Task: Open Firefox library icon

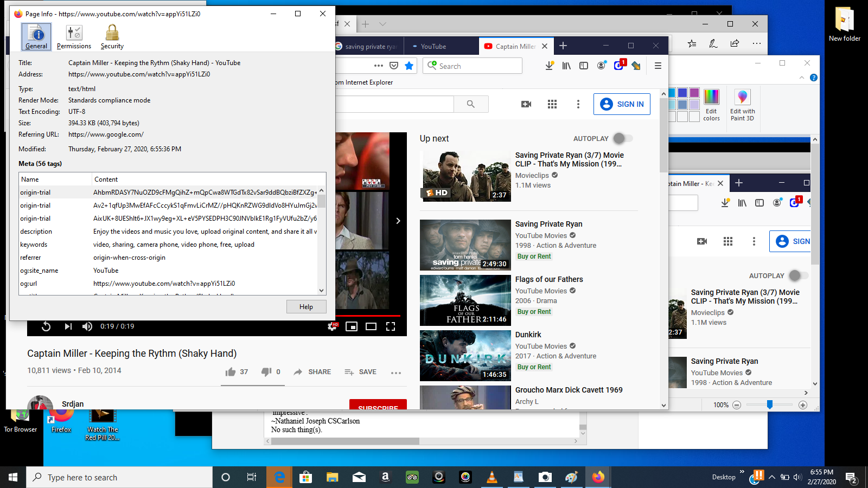Action: point(566,66)
